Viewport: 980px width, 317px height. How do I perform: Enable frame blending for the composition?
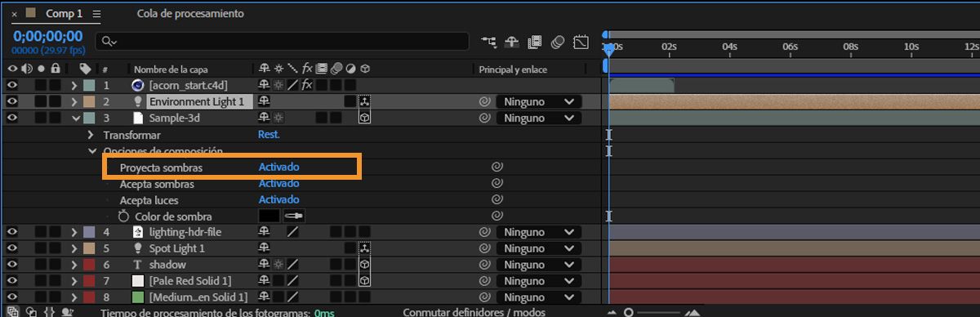point(536,41)
